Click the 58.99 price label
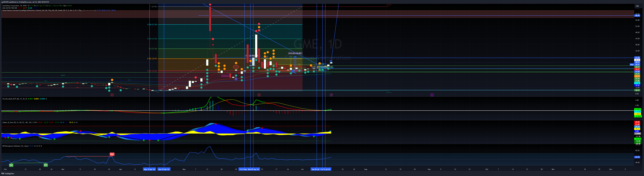Image resolution: width=644 pixels, height=176 pixels. [x=637, y=16]
